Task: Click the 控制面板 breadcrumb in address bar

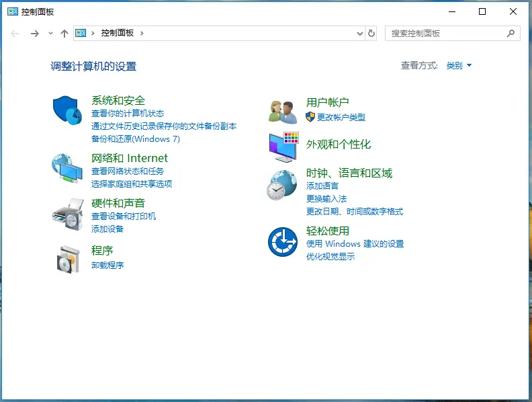Action: pyautogui.click(x=118, y=33)
